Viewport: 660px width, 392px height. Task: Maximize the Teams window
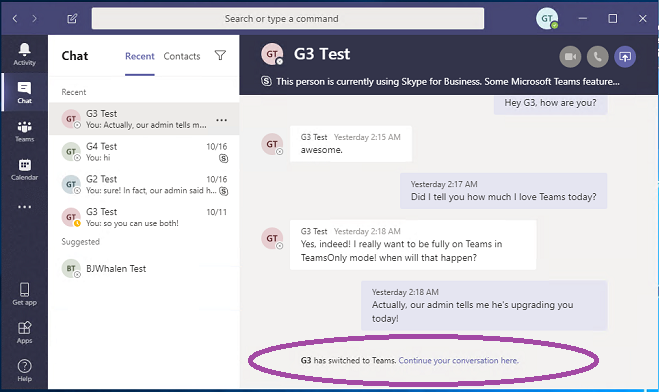(x=613, y=19)
